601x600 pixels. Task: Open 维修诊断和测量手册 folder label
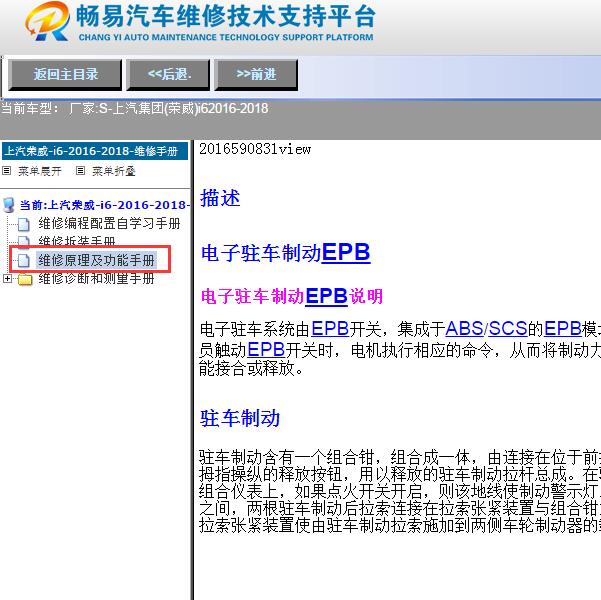(x=96, y=278)
